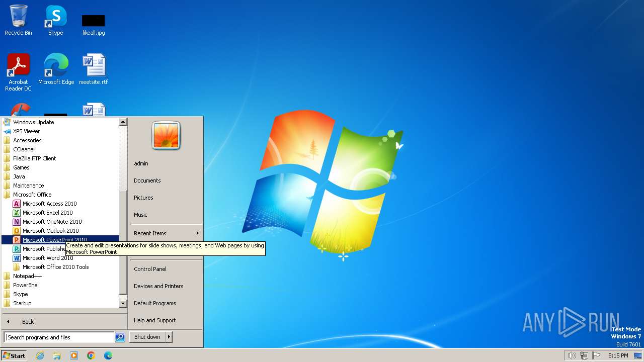Open Control Panel
Image resolution: width=644 pixels, height=362 pixels.
coord(150,269)
